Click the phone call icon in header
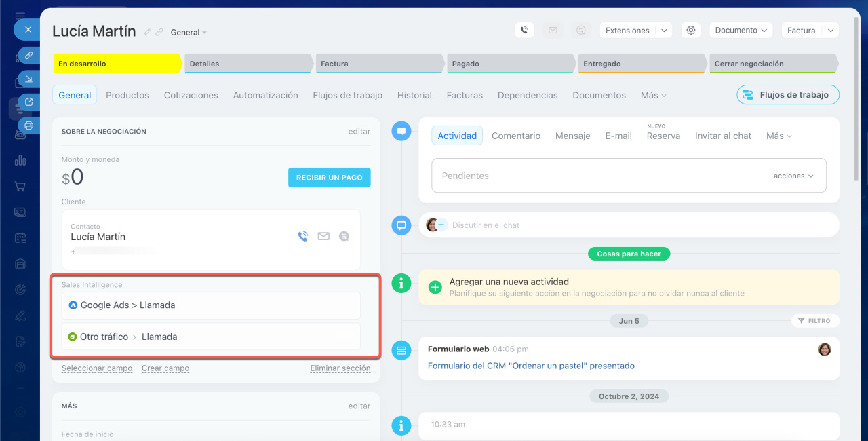The image size is (868, 441). click(x=524, y=31)
